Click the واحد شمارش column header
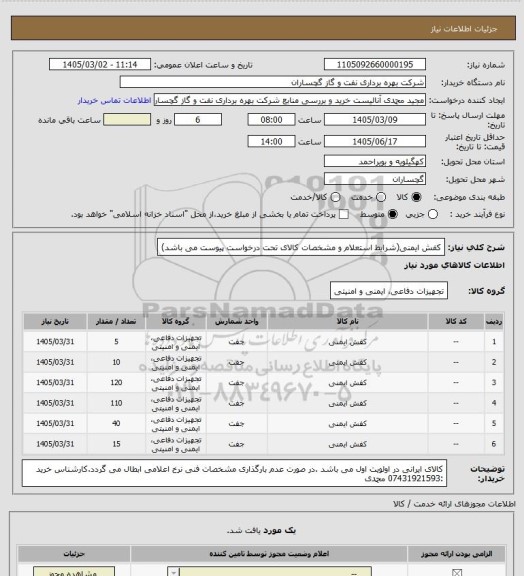 [236, 321]
